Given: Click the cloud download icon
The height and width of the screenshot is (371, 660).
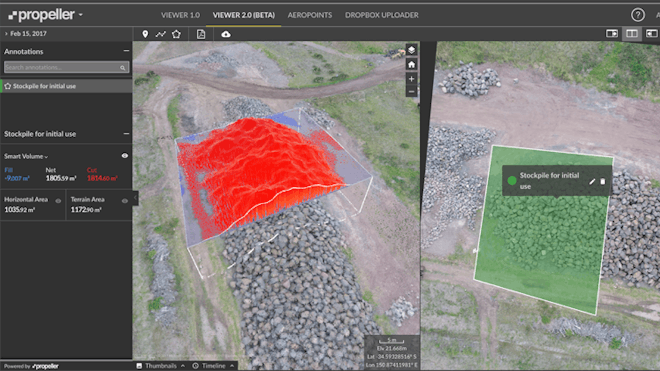Looking at the screenshot, I should click(226, 34).
